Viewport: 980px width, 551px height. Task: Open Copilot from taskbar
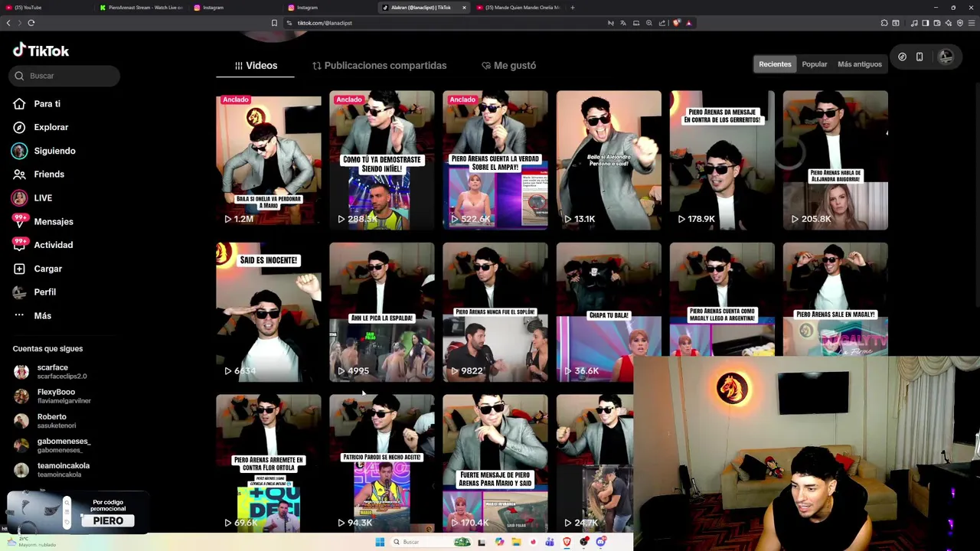click(499, 542)
